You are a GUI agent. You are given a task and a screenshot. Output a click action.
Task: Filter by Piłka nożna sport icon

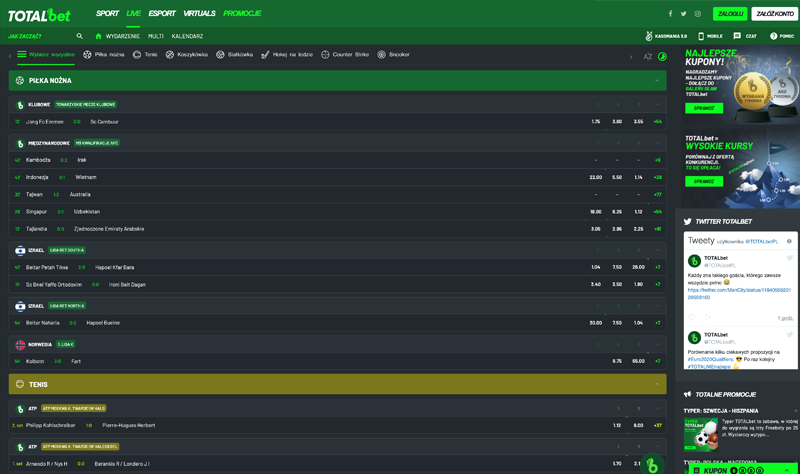[87, 55]
